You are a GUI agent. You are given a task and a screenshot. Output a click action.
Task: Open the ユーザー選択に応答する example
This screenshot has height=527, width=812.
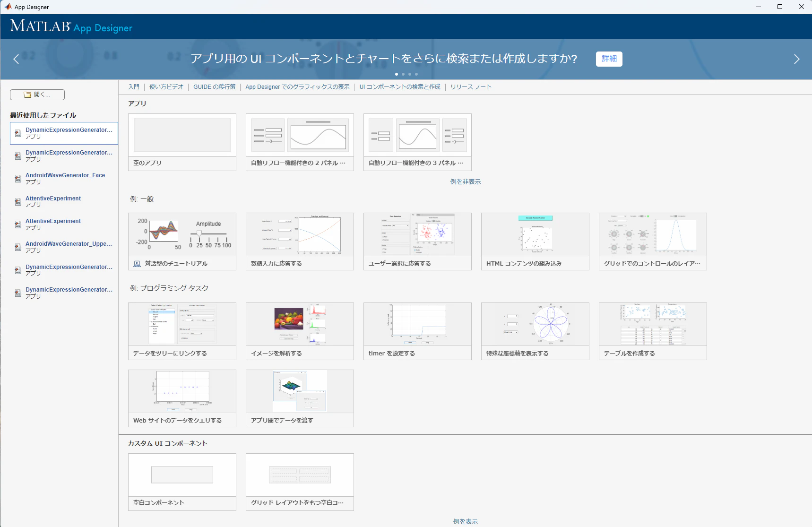(x=417, y=242)
